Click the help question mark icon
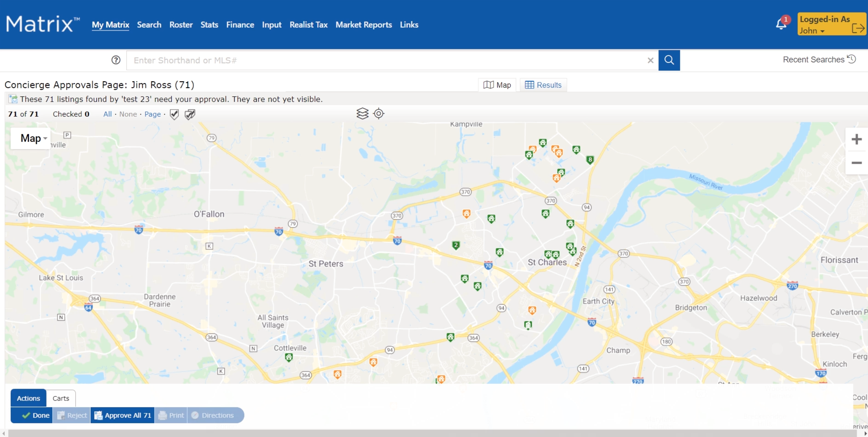The height and width of the screenshot is (437, 868). tap(115, 60)
